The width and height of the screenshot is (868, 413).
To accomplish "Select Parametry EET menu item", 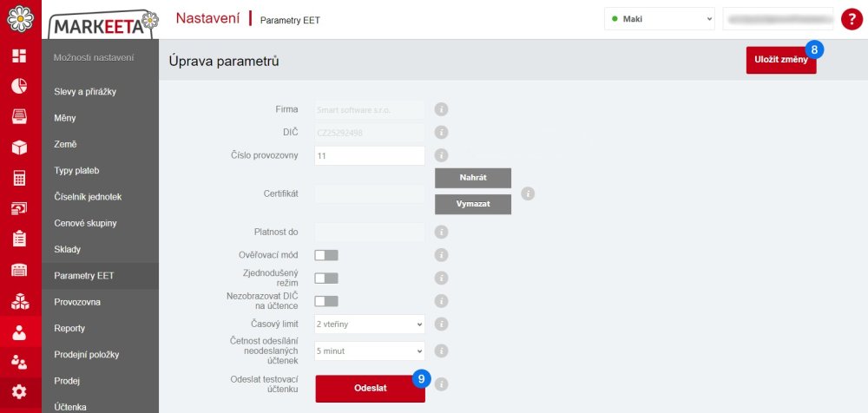I will [100, 276].
